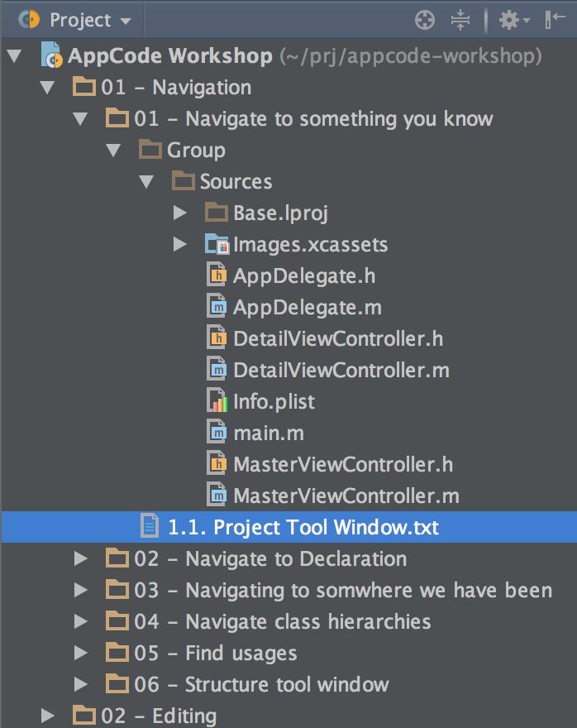
Task: Open the gear settings menu
Action: pyautogui.click(x=513, y=20)
